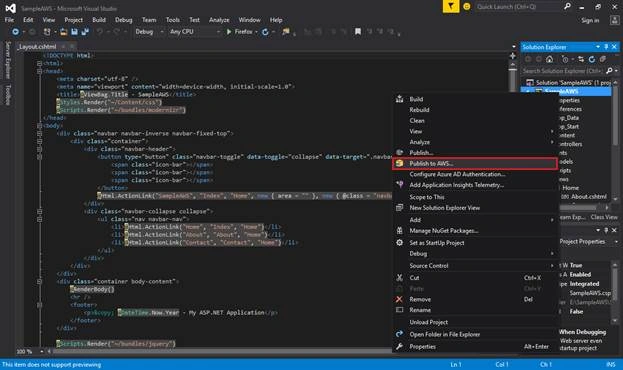623x370 pixels.
Task: Open the Solution Explorer window options dropdown
Action: click(598, 47)
